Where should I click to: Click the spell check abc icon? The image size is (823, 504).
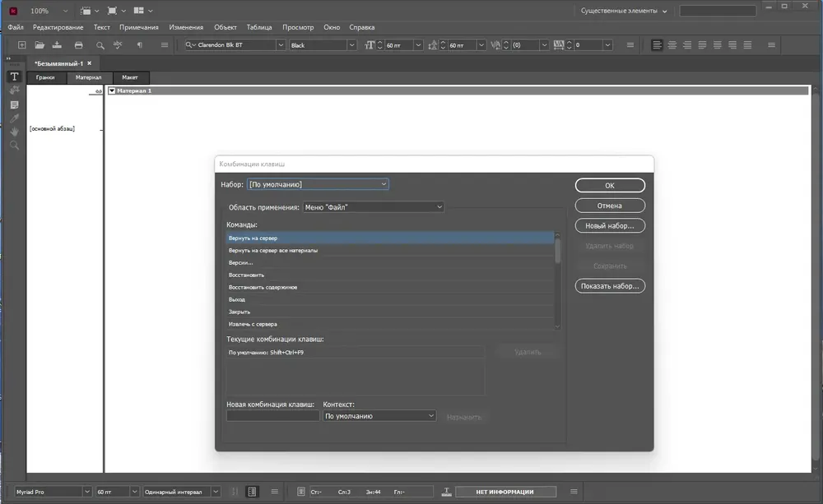[x=118, y=45]
